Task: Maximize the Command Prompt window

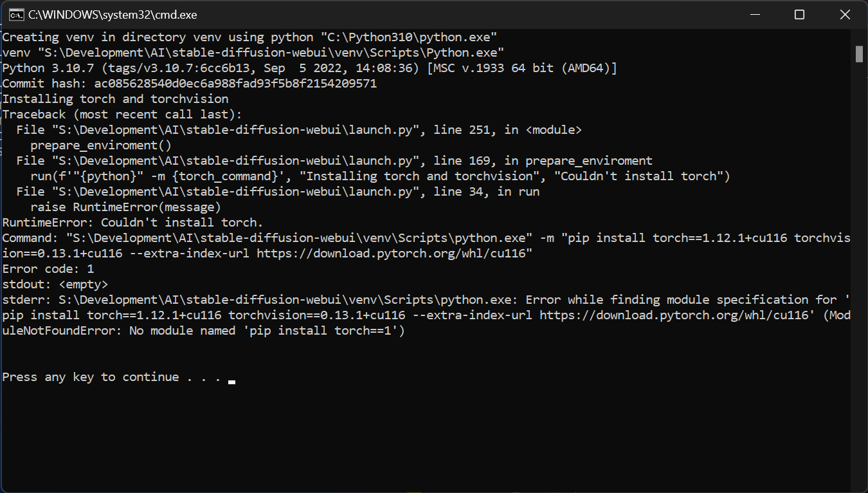Action: [x=799, y=14]
